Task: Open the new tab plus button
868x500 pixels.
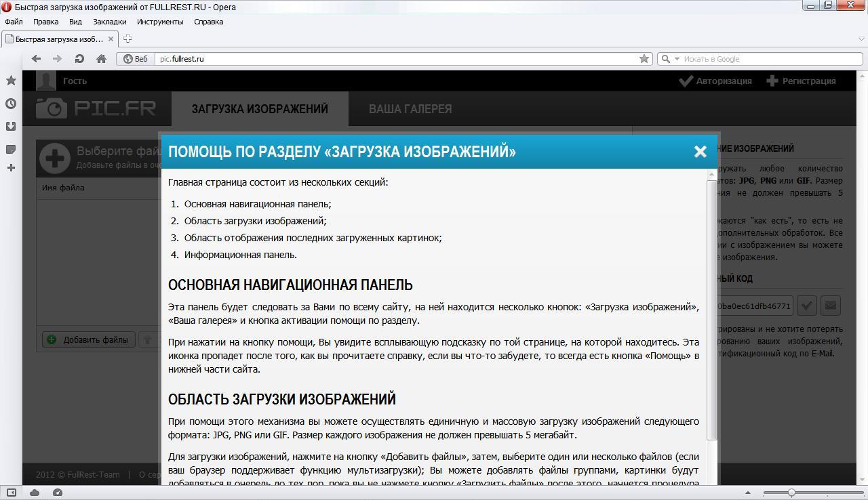Action: click(x=127, y=39)
